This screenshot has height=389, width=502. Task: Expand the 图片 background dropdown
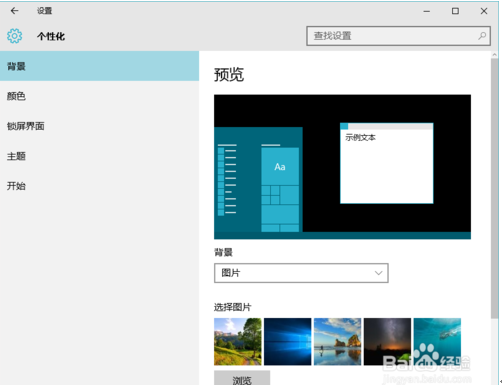coord(301,273)
